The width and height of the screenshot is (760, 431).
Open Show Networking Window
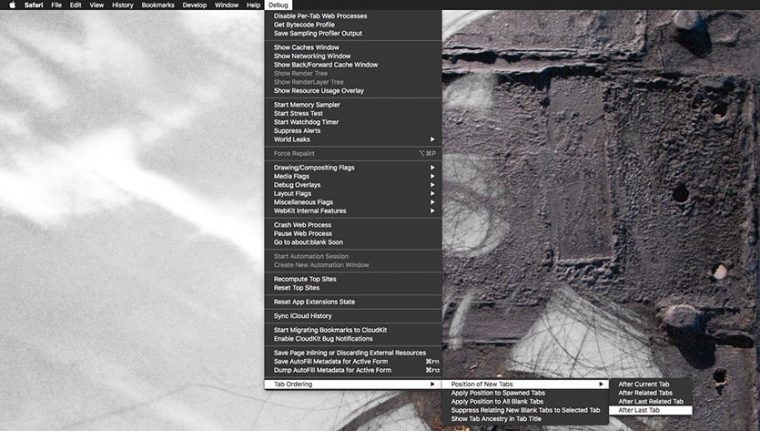coord(353,56)
